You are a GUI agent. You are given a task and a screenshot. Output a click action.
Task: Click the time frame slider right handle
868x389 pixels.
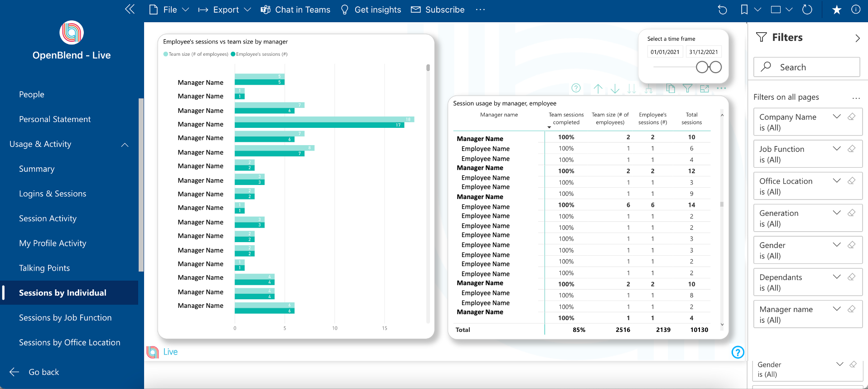(x=715, y=67)
